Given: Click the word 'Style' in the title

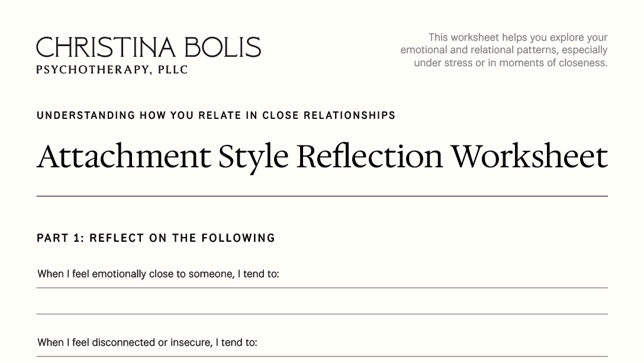Looking at the screenshot, I should [253, 157].
